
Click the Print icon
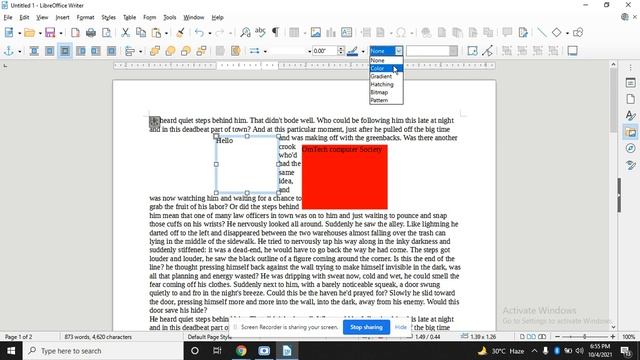tap(91, 33)
